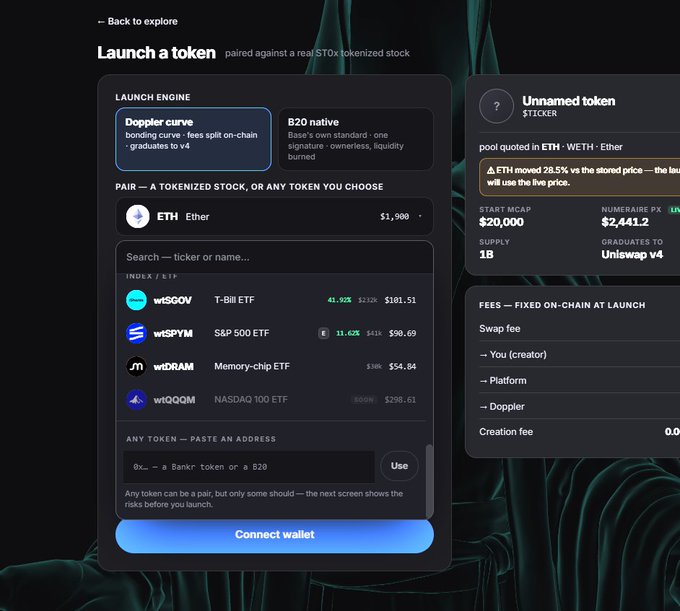This screenshot has height=611, width=680.
Task: Click the START MCAP $20,000 value
Action: [x=501, y=222]
